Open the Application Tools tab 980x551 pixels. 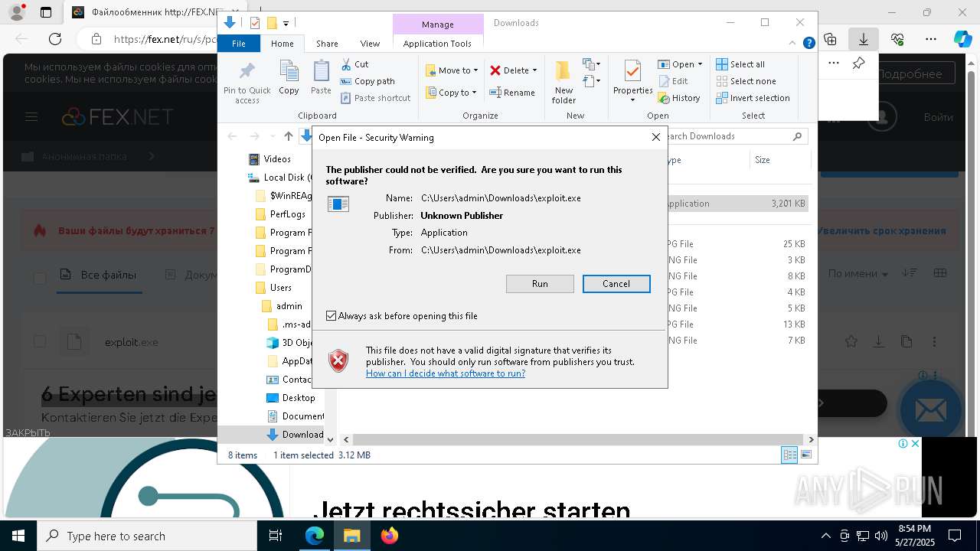point(437,44)
